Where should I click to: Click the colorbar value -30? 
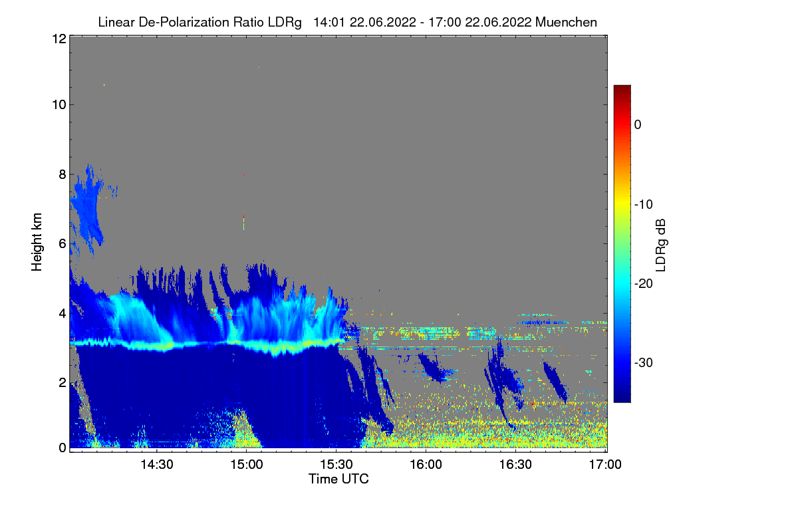[x=643, y=363]
